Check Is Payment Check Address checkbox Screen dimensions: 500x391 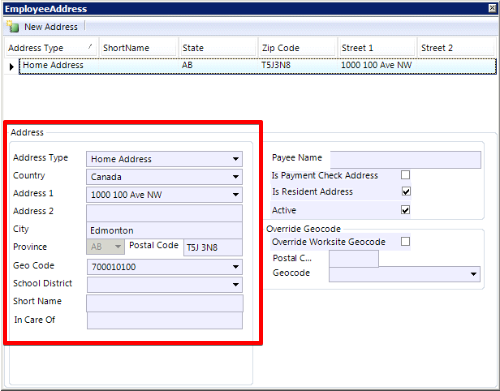pos(405,175)
